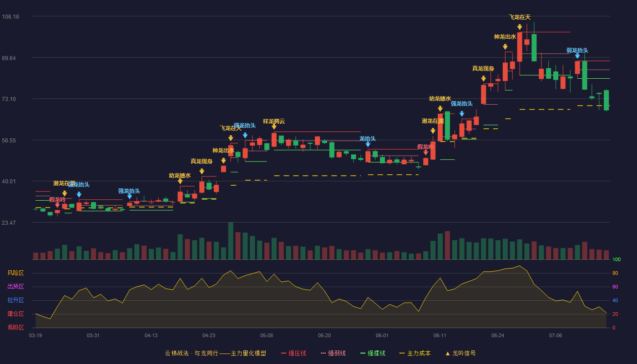
Task: Click the 89.64 price axis label
Action: click(10, 58)
